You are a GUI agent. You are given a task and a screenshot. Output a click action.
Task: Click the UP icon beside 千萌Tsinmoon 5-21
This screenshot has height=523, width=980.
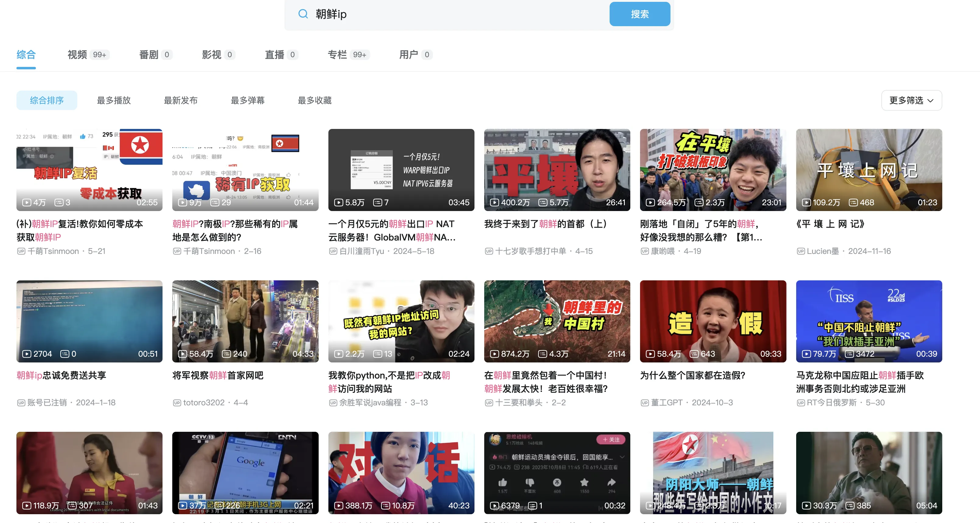[21, 251]
